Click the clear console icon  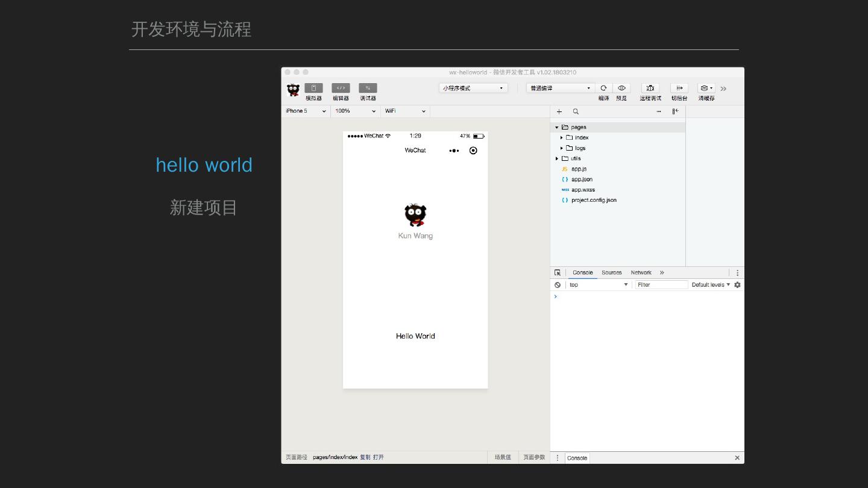[x=558, y=285]
